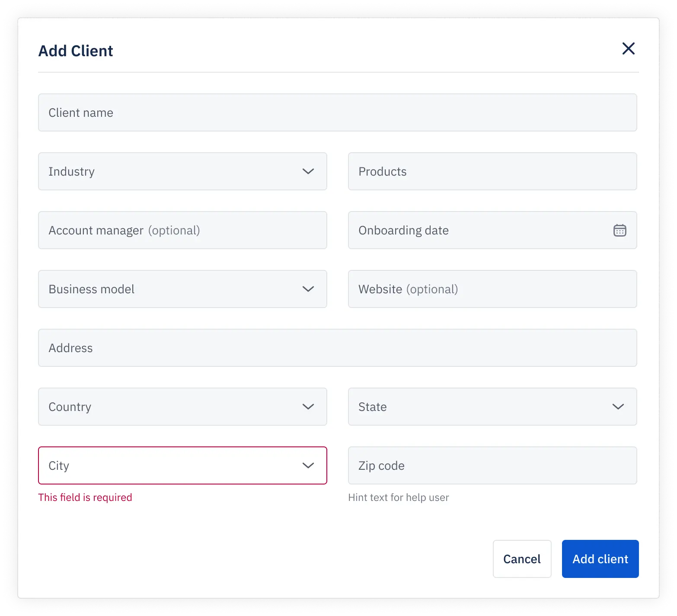Focus the Client name input field
The height and width of the screenshot is (616, 677).
(x=337, y=112)
